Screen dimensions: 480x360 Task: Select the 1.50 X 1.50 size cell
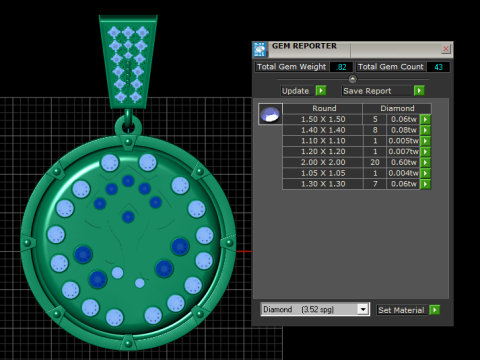(x=323, y=119)
